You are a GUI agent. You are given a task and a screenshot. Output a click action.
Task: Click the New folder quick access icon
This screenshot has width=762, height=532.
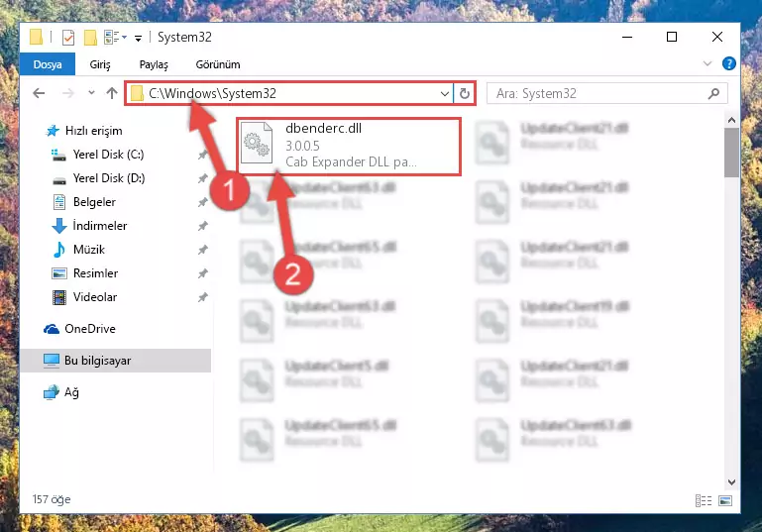[x=90, y=38]
